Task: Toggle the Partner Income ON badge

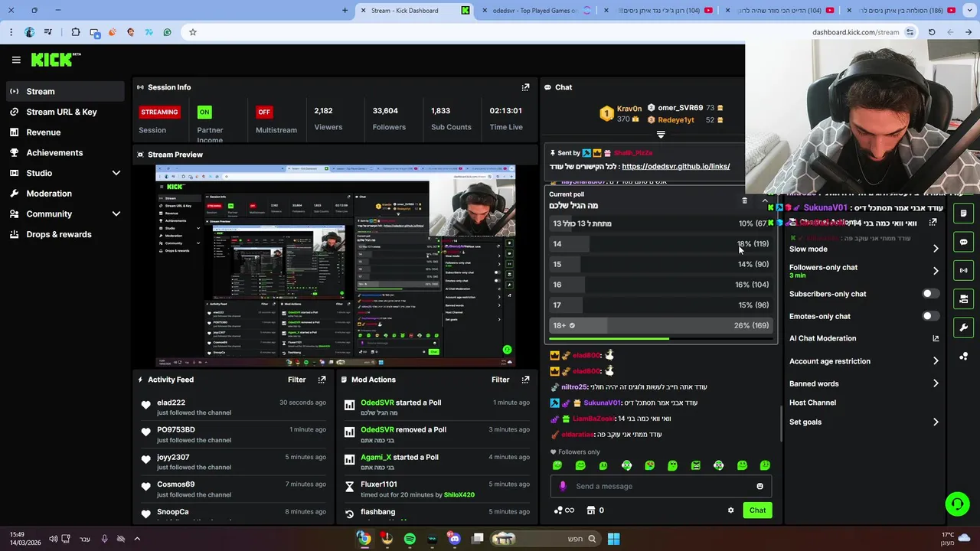Action: 204,112
